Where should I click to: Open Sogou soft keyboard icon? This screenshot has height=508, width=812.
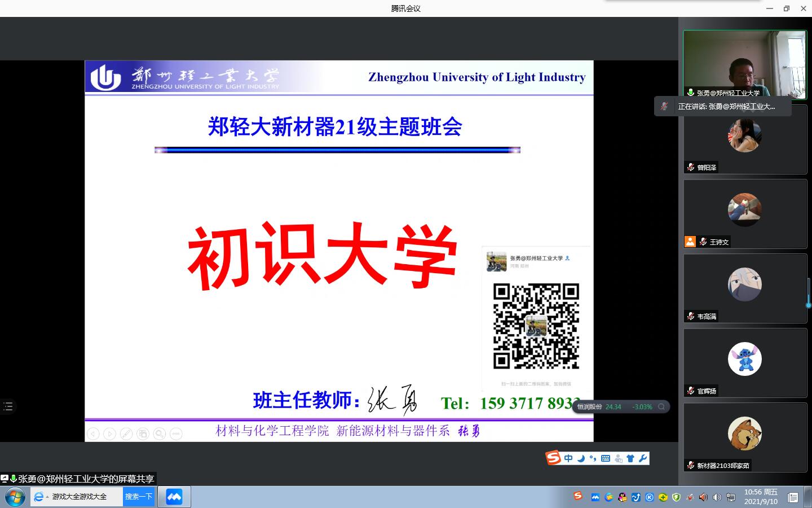point(605,458)
